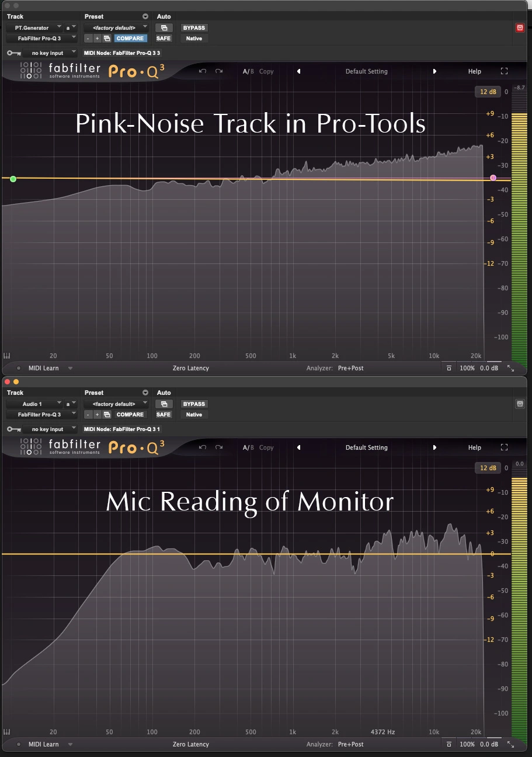
Task: Toggle piano display in lower Pro-Q 3
Action: point(7,732)
